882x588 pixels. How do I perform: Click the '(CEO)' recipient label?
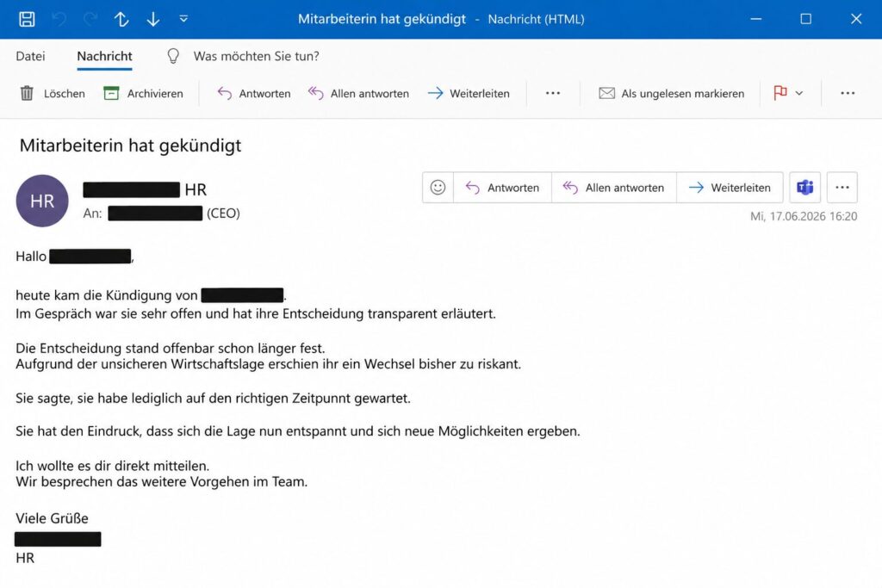coord(223,213)
